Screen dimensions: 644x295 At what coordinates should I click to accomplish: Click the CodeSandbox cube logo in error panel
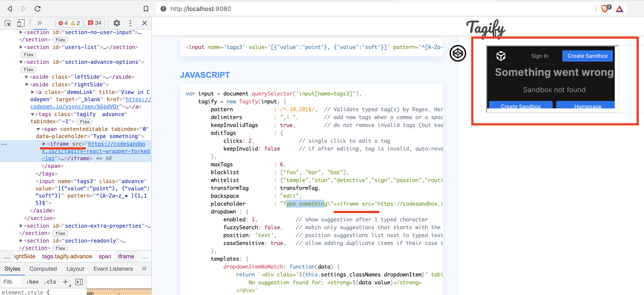500,56
